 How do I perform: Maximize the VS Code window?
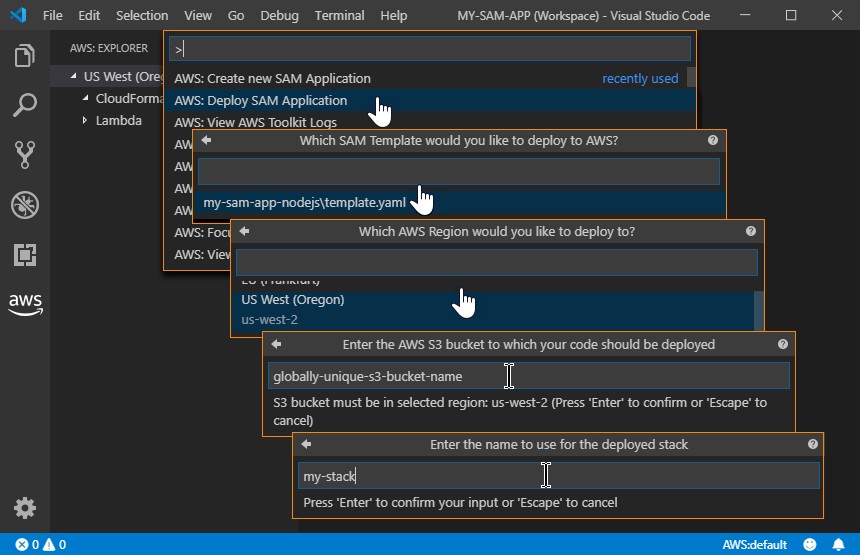coord(791,15)
